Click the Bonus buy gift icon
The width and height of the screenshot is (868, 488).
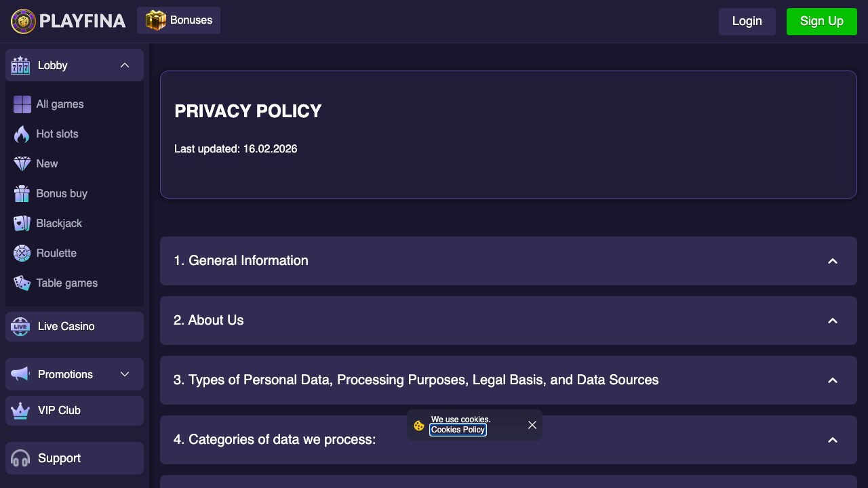pyautogui.click(x=22, y=194)
